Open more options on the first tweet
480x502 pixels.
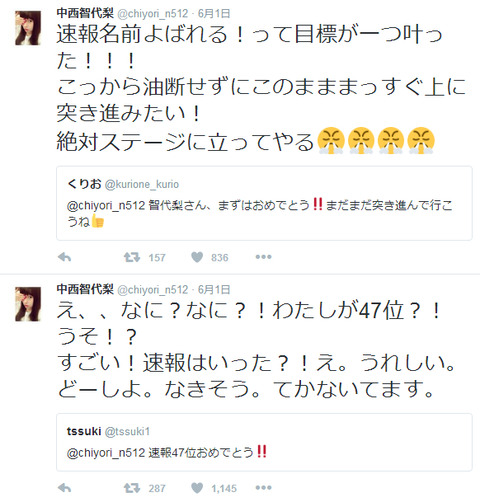coord(263,257)
